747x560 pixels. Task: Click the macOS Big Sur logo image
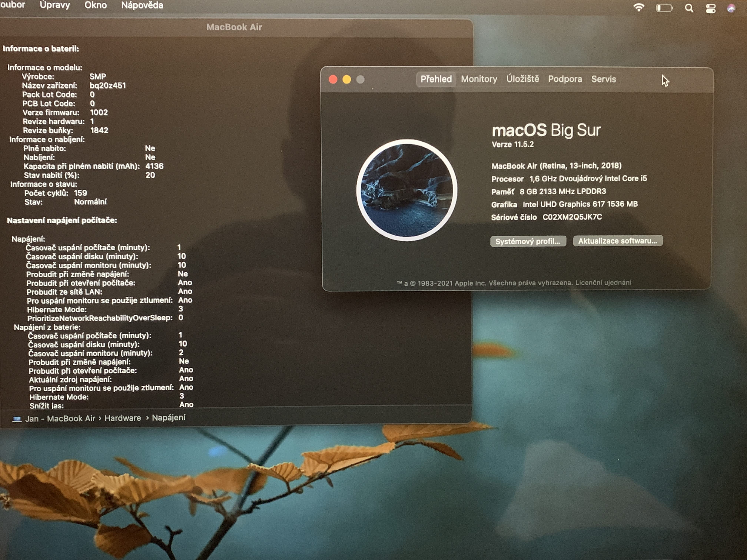[407, 190]
